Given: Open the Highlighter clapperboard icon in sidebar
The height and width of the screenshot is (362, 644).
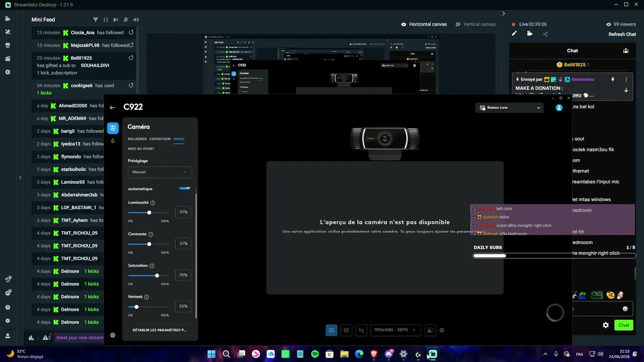Looking at the screenshot, I should (x=8, y=58).
